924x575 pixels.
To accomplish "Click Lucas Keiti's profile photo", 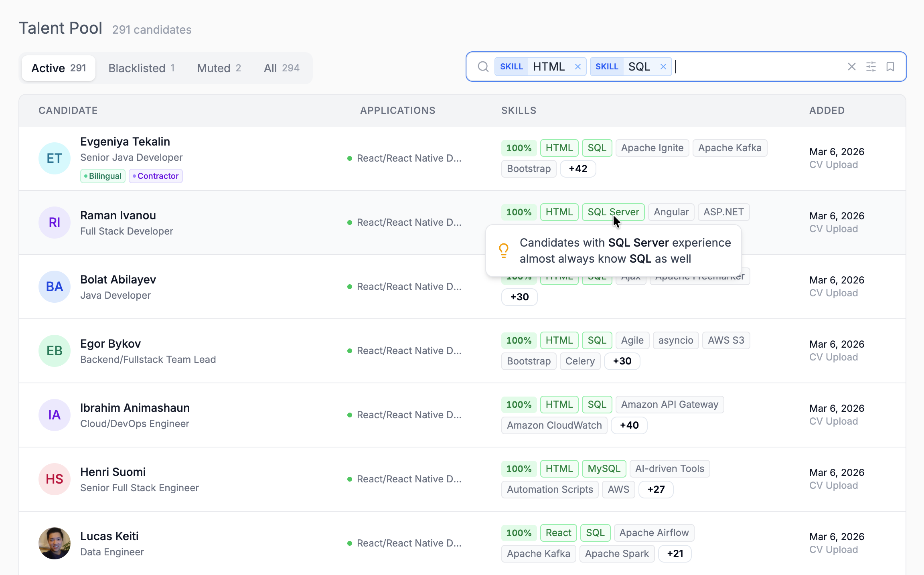I will pos(55,543).
